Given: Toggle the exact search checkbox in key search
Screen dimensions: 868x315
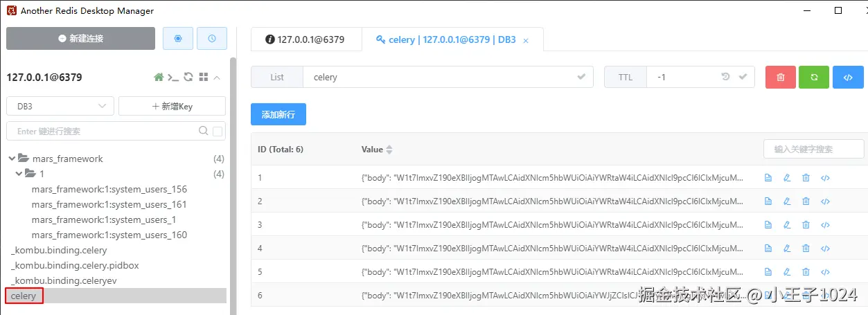Looking at the screenshot, I should coord(218,131).
